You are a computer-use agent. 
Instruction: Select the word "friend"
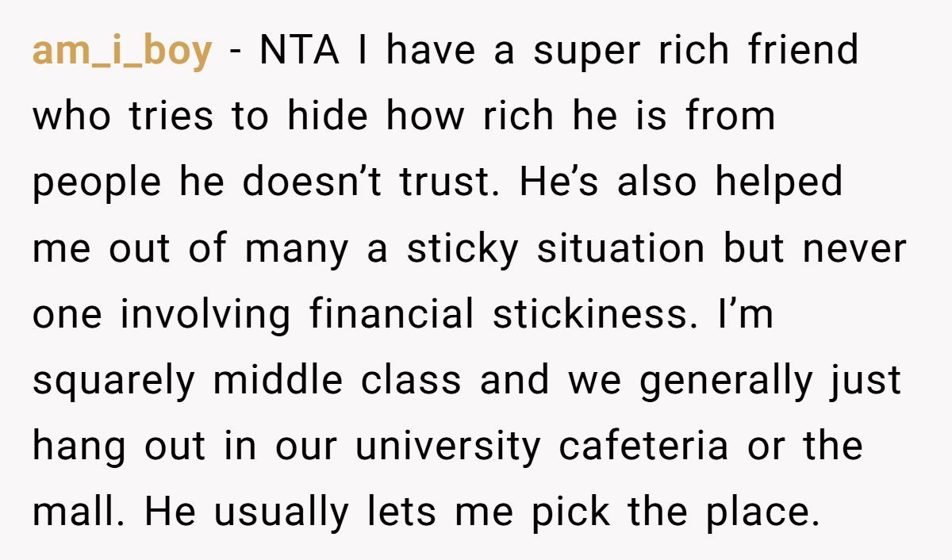(x=803, y=51)
